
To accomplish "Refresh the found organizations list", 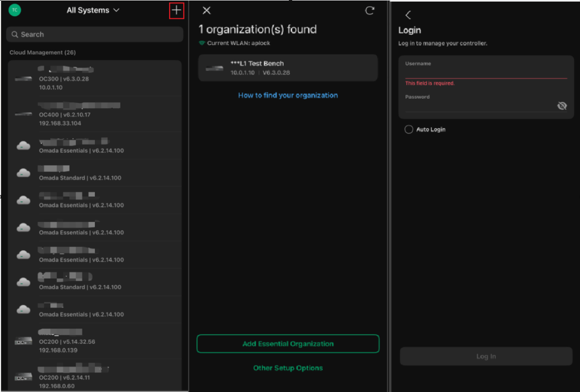I will [370, 10].
